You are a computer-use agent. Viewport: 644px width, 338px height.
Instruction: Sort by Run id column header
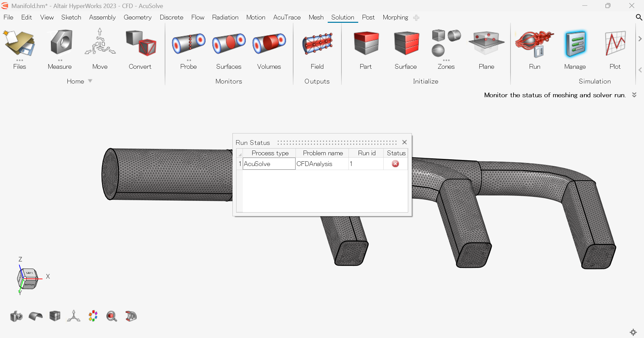click(x=366, y=153)
